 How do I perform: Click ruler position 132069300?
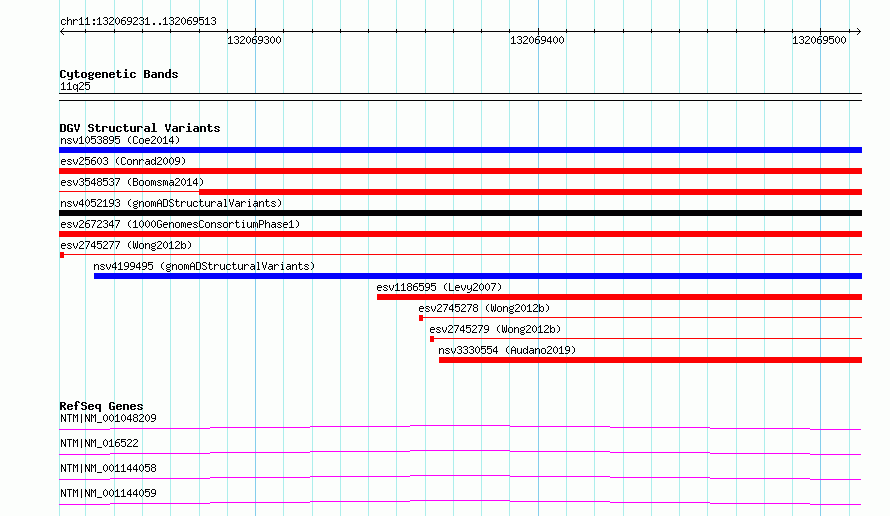(254, 40)
